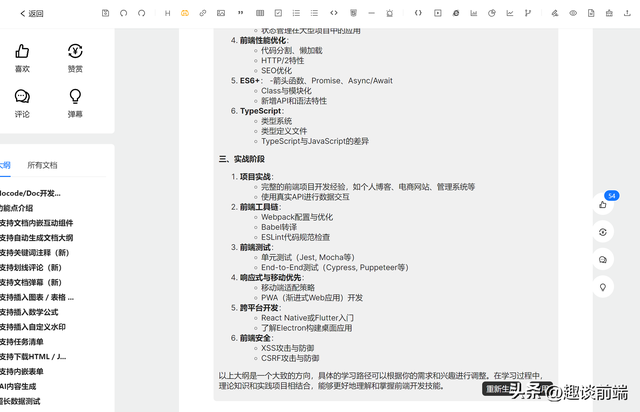Open the paint/theme style toolbar icon
This screenshot has width=640, height=412.
point(555,13)
